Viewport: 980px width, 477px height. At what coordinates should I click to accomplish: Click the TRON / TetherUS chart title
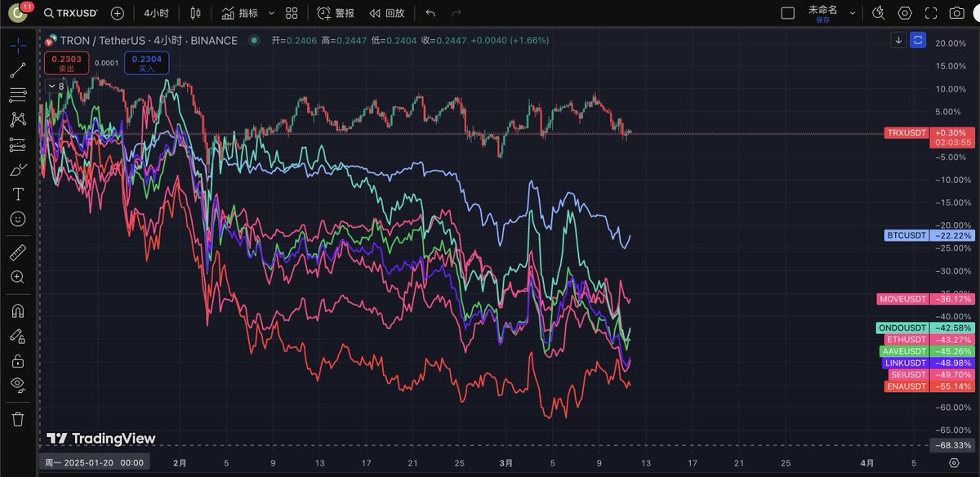[149, 40]
